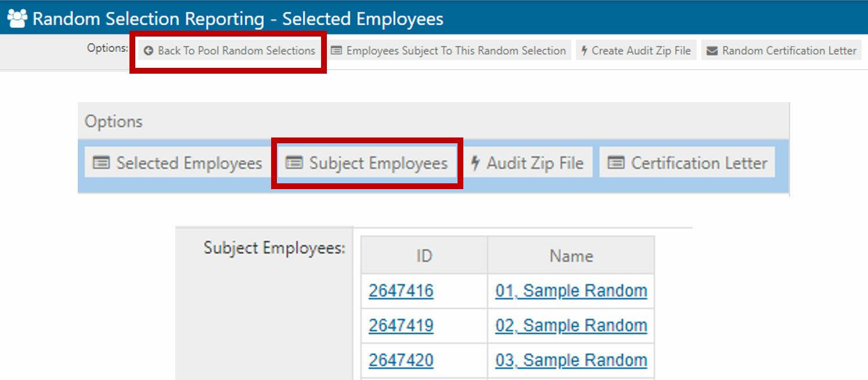
Task: Click the people group icon in header
Action: 17,19
